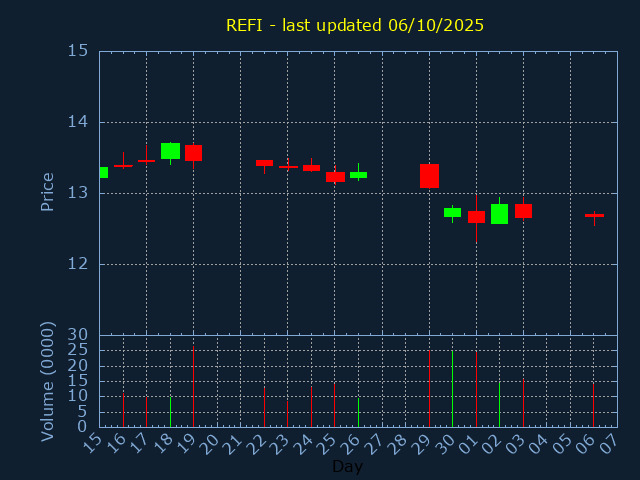Click the red candlestick on day 06

click(594, 215)
